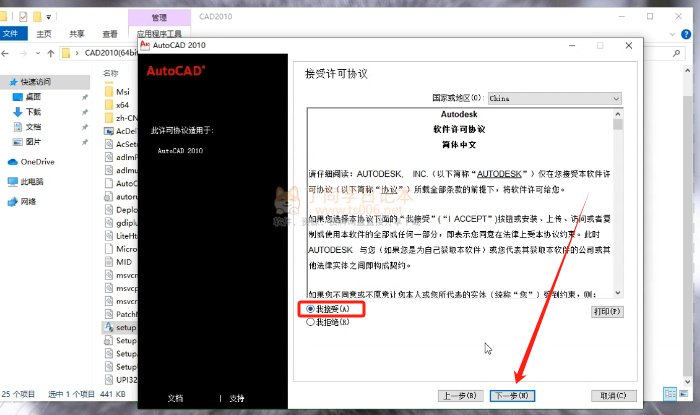Open the 国家或地区 China dropdown
This screenshot has width=700, height=415.
click(x=554, y=98)
